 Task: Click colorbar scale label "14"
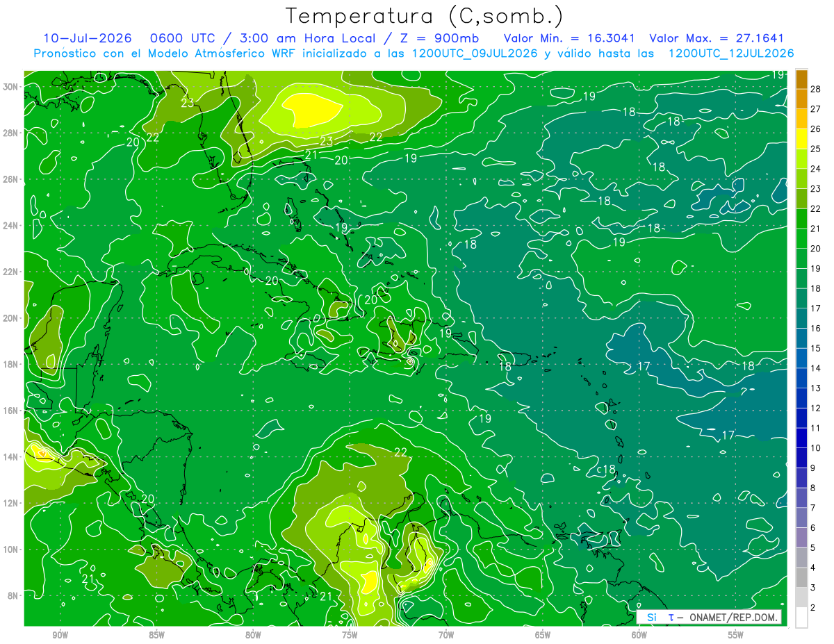[x=816, y=368]
